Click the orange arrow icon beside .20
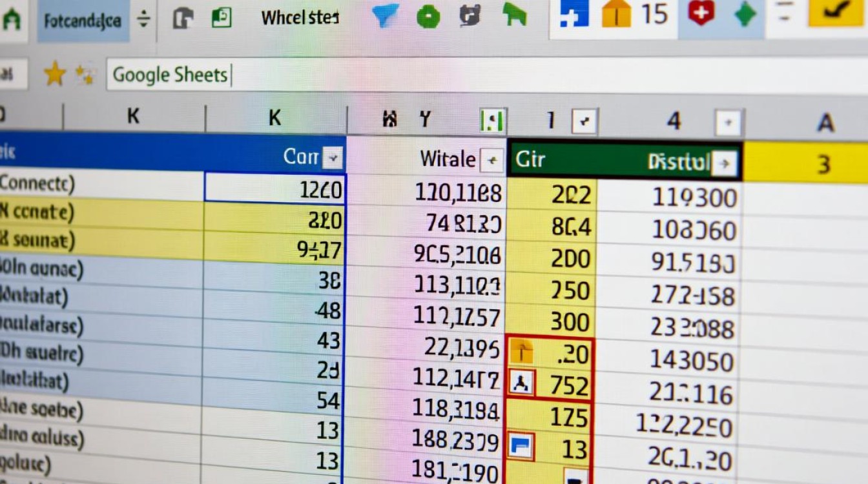This screenshot has width=868, height=484. pos(521,352)
